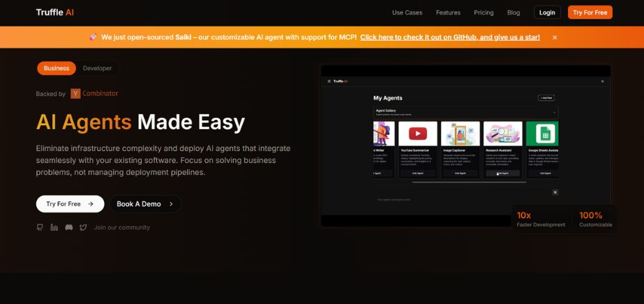This screenshot has width=644, height=304.
Task: Click the hamburger menu in app preview
Action: coord(329,81)
